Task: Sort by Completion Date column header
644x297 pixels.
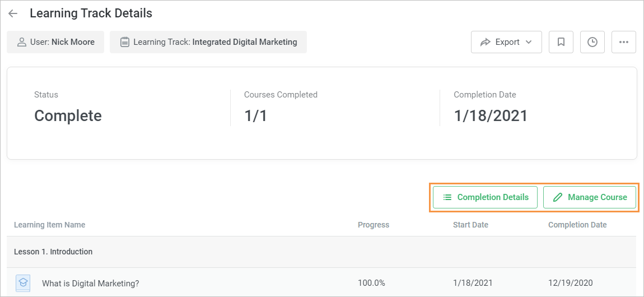Action: click(577, 225)
